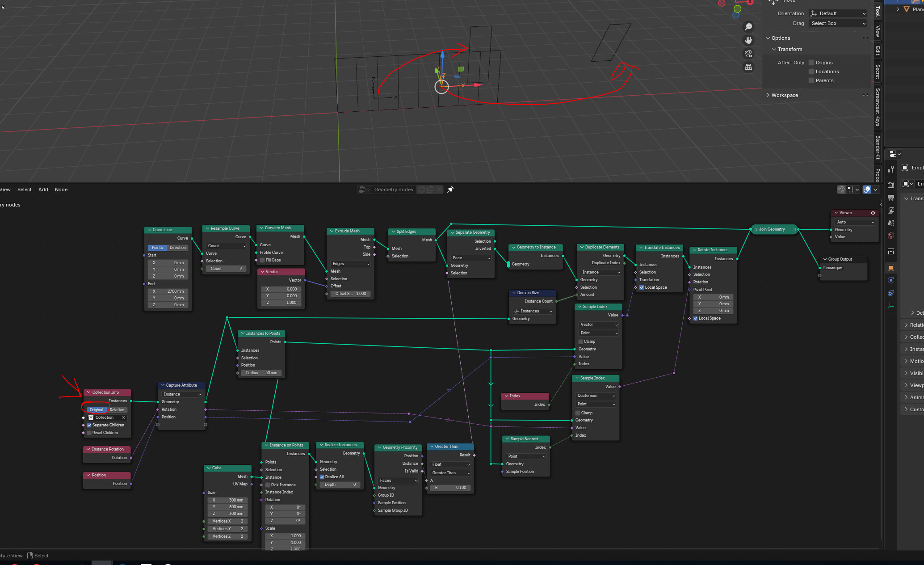
Task: Open the World properties tab (red globe icon)
Action: click(x=891, y=236)
